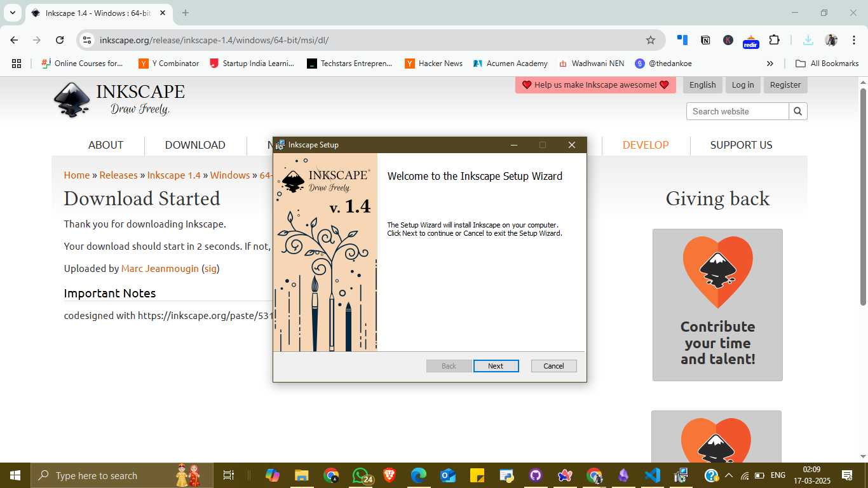Image resolution: width=868 pixels, height=488 pixels.
Task: Open Brave browser from taskbar
Action: click(389, 475)
